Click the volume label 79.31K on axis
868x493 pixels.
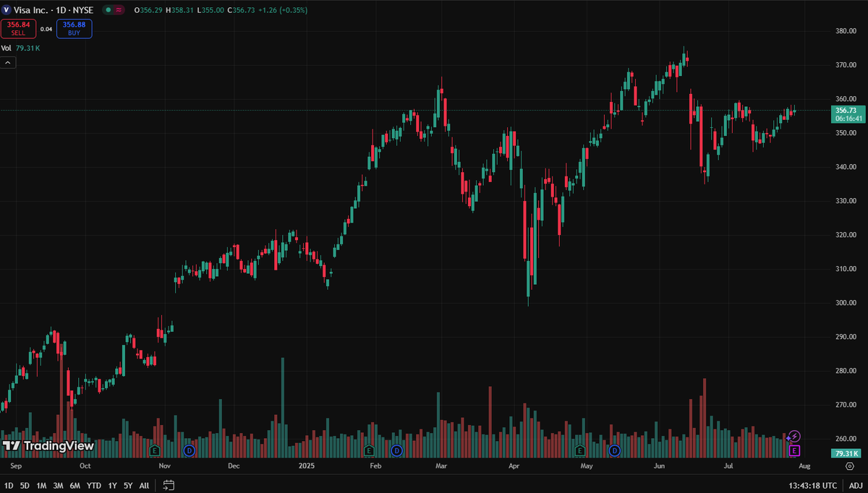coord(845,453)
